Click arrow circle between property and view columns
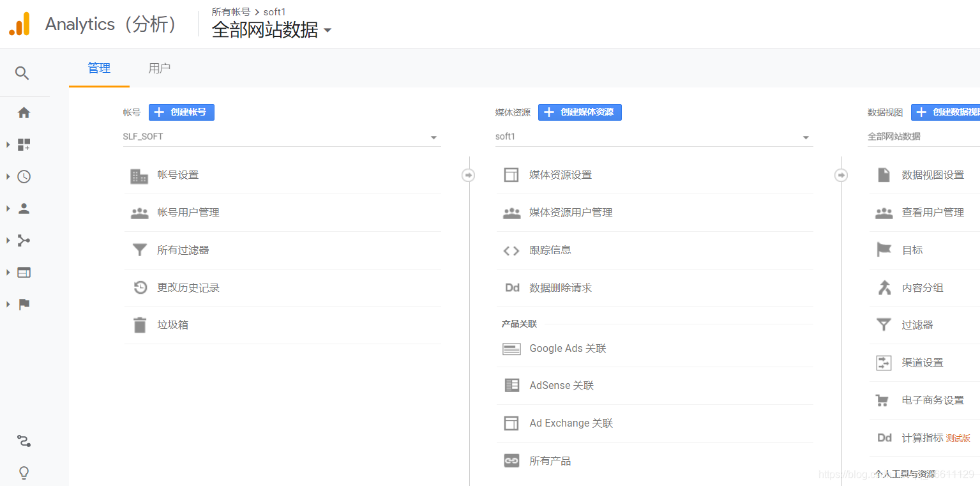This screenshot has width=980, height=486. [x=841, y=175]
